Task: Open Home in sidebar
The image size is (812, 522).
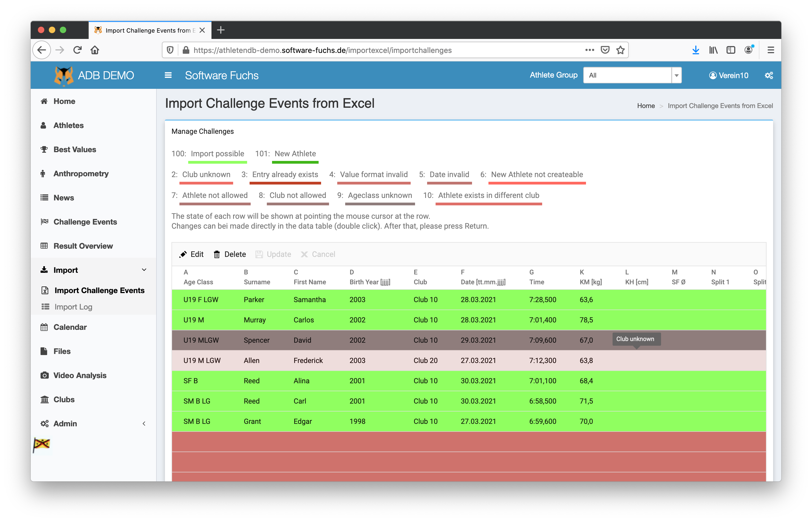Action: (x=64, y=101)
